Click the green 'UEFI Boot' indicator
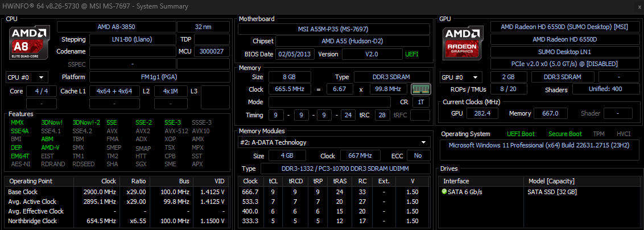Image resolution: width=644 pixels, height=230 pixels. 521,134
